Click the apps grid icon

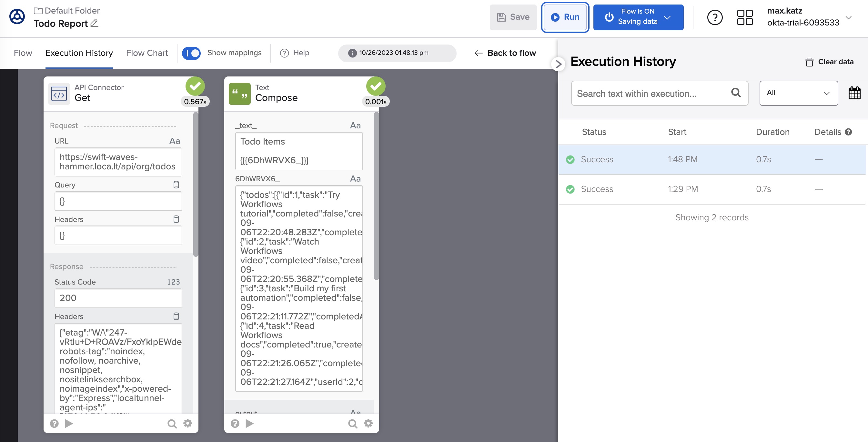(x=745, y=17)
